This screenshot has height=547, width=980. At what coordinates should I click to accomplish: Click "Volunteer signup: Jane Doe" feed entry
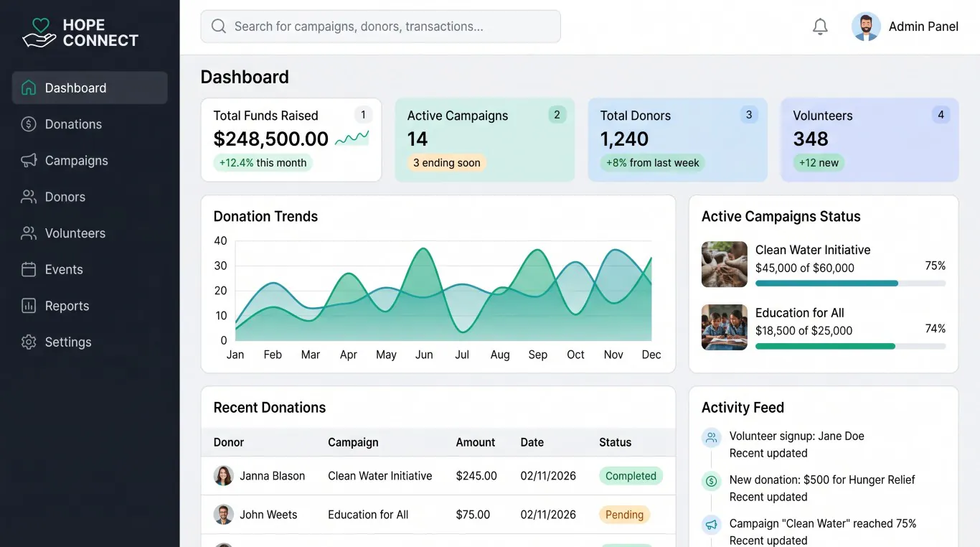coord(796,436)
